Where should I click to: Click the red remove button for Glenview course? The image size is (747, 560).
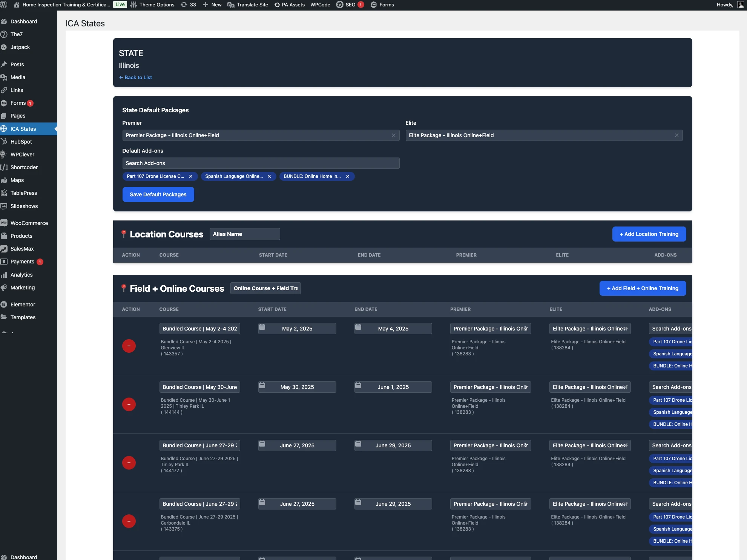129,346
